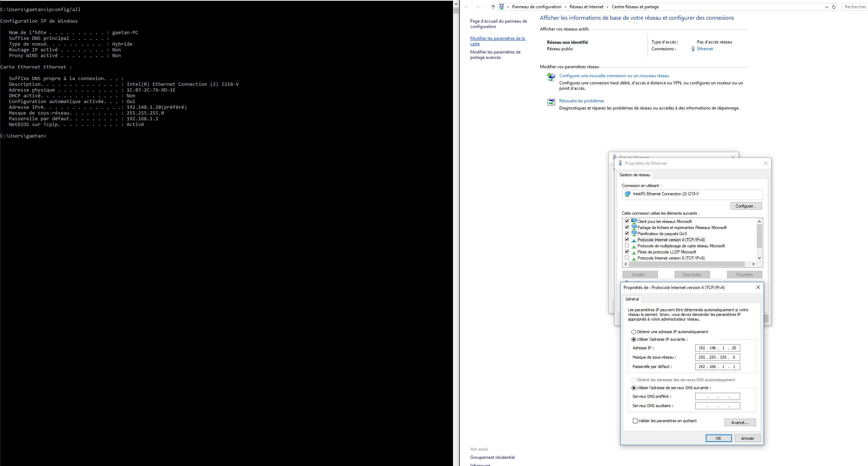The height and width of the screenshot is (466, 868).
Task: Click the Control Panel icon in breadcrumb
Action: click(x=501, y=7)
